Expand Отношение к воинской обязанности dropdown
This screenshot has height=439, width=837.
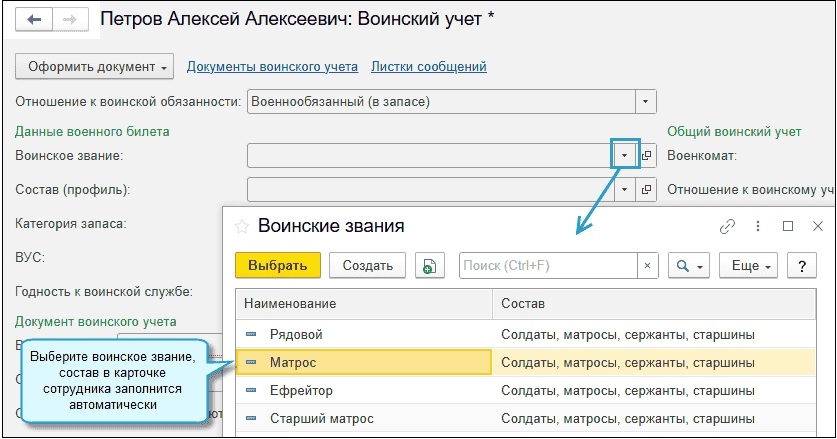pyautogui.click(x=646, y=101)
